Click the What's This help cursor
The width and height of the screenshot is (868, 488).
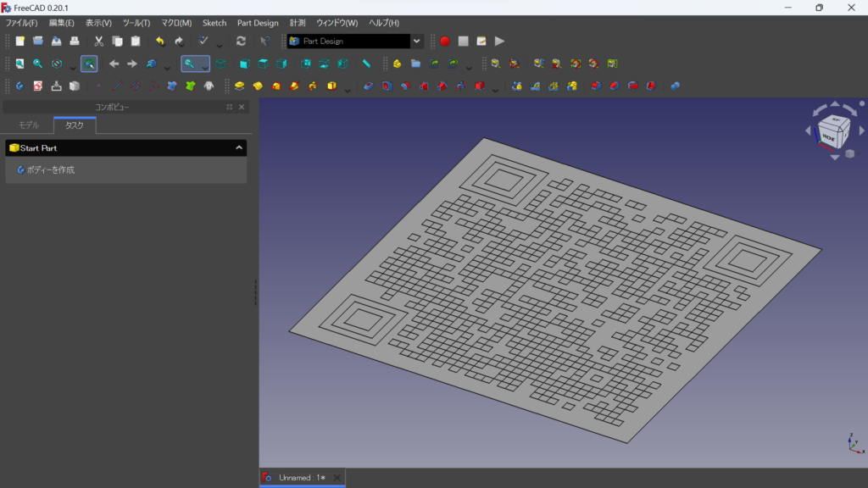pyautogui.click(x=265, y=41)
